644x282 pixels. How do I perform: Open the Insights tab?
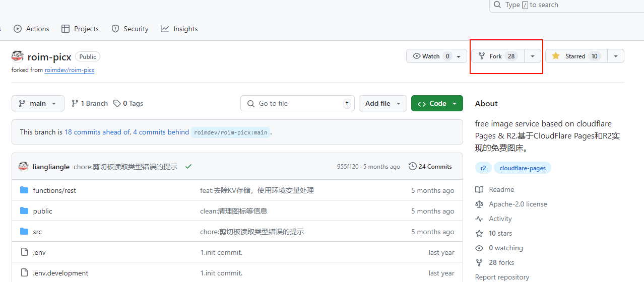[179, 29]
